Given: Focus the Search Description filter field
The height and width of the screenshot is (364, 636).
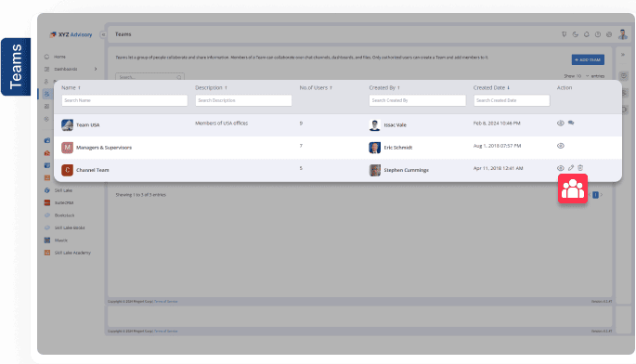Looking at the screenshot, I should pyautogui.click(x=243, y=100).
